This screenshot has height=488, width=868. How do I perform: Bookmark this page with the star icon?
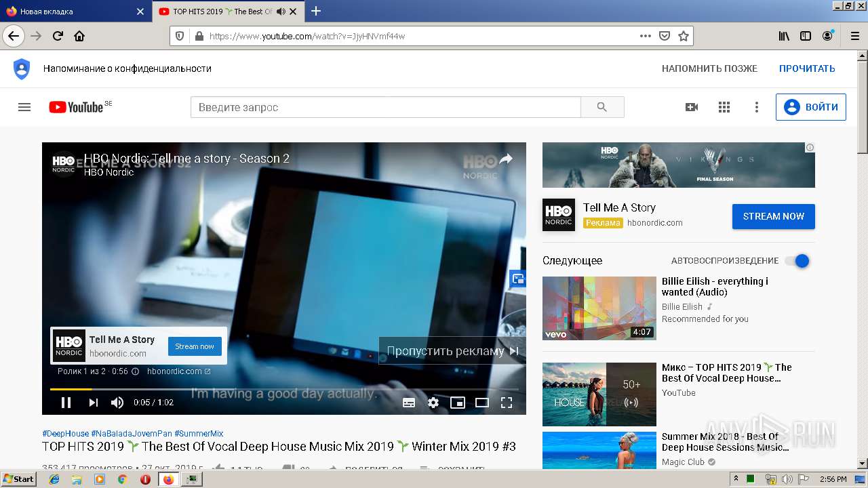coord(684,36)
